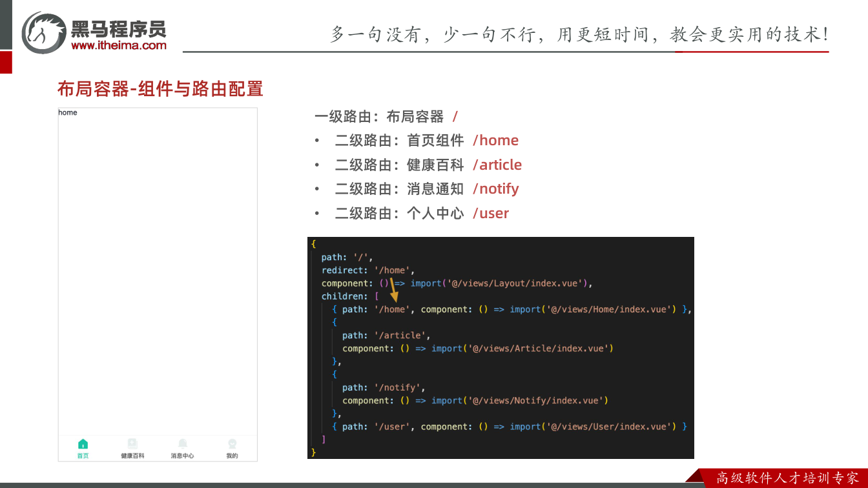This screenshot has height=488, width=868.
Task: Tap the 我的 profile icon
Action: point(232,444)
